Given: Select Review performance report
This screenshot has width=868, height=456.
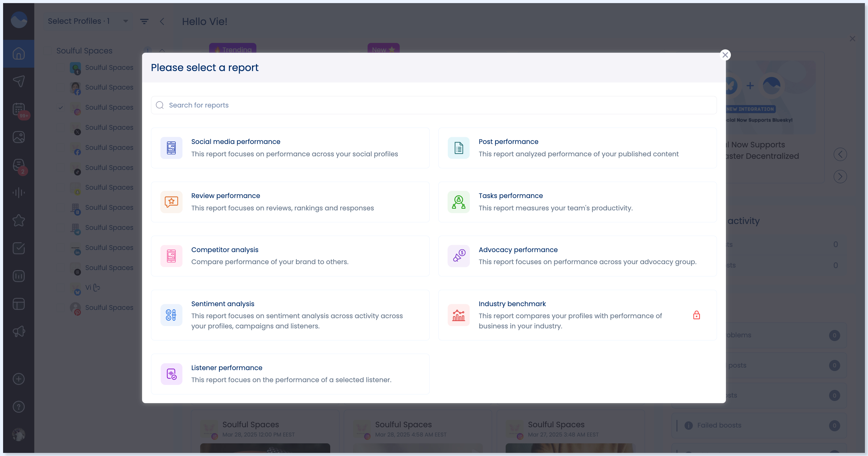Looking at the screenshot, I should pos(290,202).
